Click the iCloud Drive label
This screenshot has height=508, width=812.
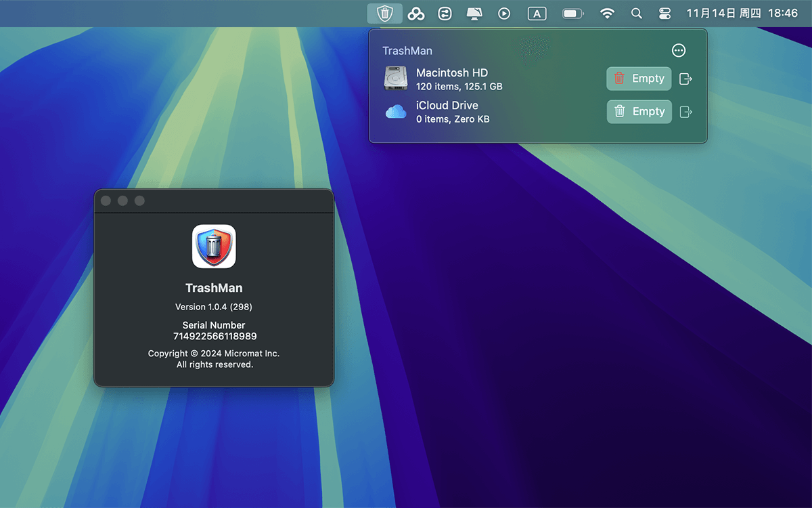coord(447,106)
